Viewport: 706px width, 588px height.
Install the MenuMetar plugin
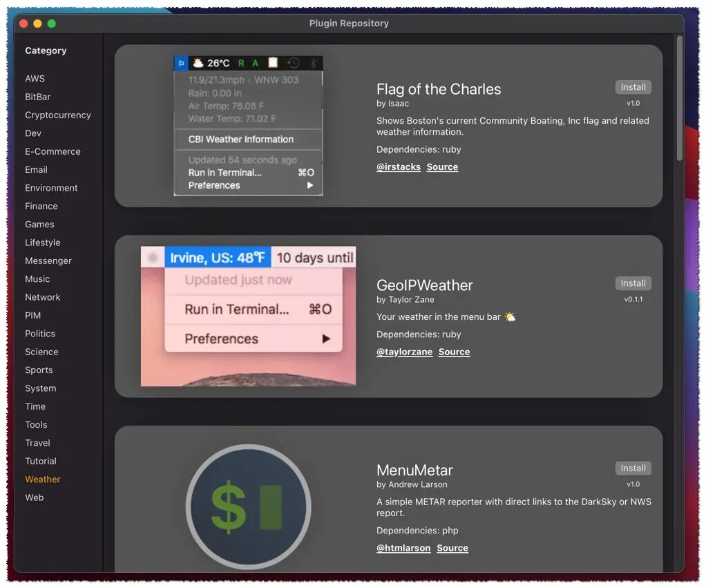(x=633, y=468)
